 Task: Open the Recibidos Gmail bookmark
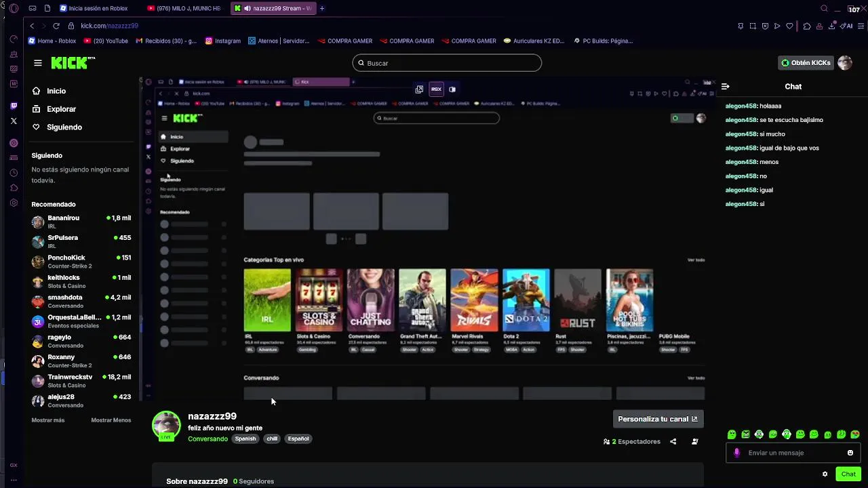coord(166,41)
